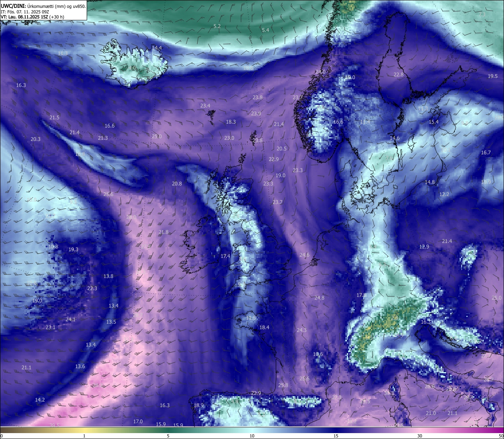Image resolution: width=504 pixels, height=439 pixels.
Task: Click the map value '20.5'
Action: click(x=282, y=148)
